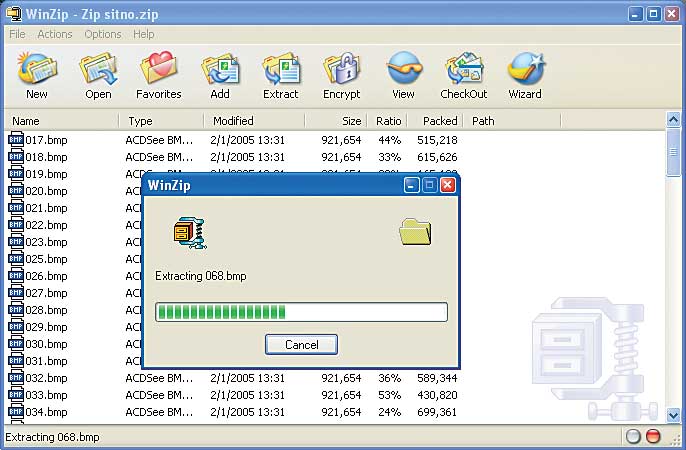Sort file list by Packed column
Image resolution: width=686 pixels, height=450 pixels.
pyautogui.click(x=435, y=121)
